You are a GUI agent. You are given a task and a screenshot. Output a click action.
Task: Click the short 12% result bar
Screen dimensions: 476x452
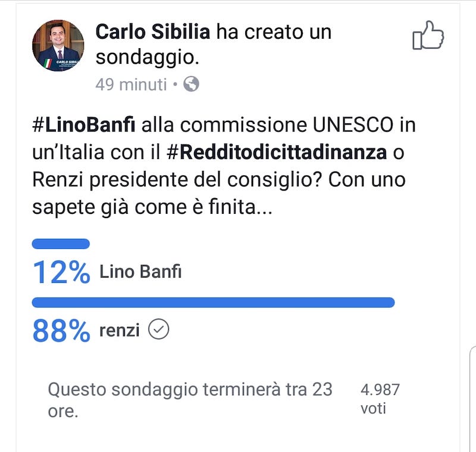[61, 244]
